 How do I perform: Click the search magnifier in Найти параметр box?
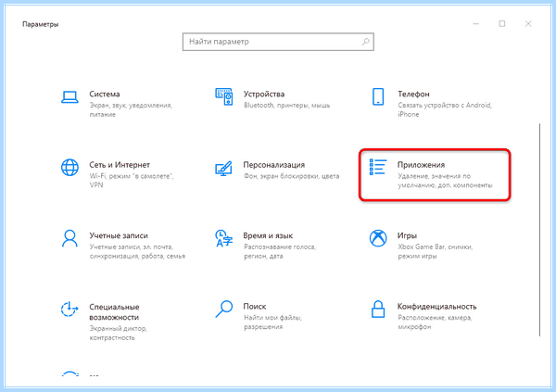pyautogui.click(x=366, y=42)
